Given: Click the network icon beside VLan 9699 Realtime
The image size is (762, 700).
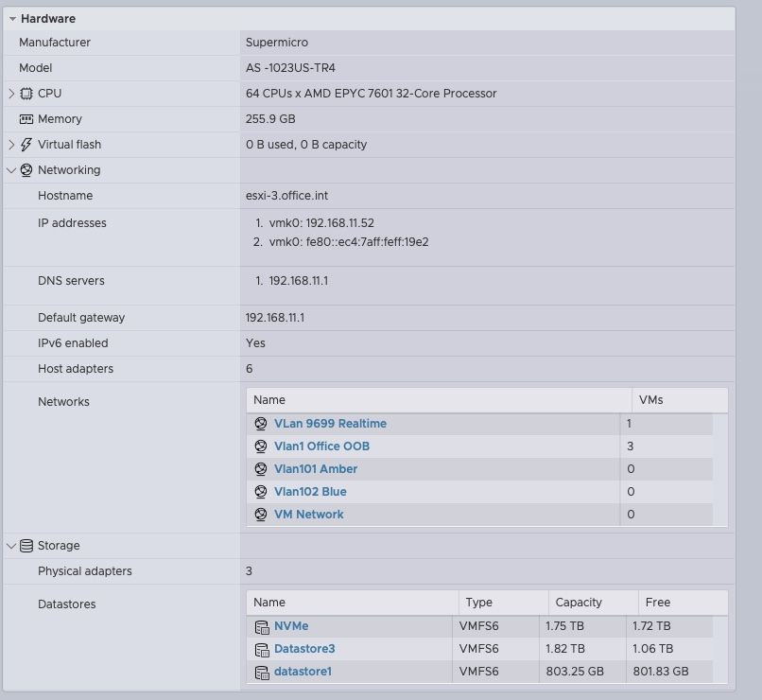Looking at the screenshot, I should pyautogui.click(x=261, y=424).
